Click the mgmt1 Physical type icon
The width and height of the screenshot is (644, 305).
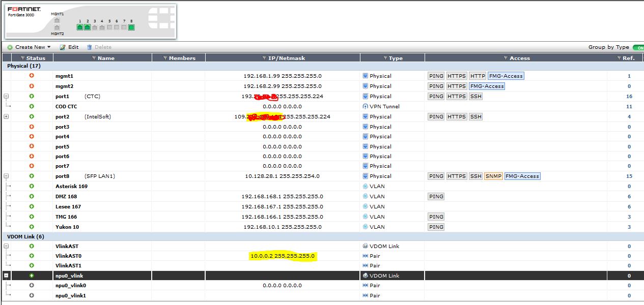(x=365, y=76)
